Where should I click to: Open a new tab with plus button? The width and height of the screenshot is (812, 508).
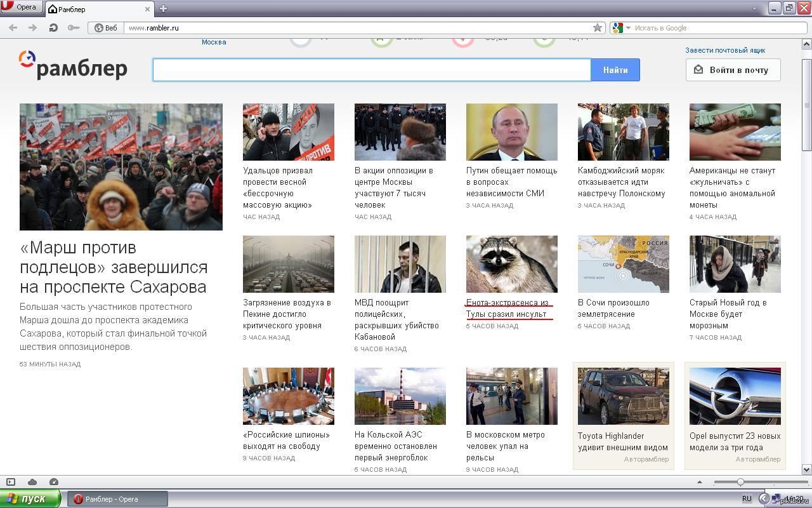(x=163, y=8)
